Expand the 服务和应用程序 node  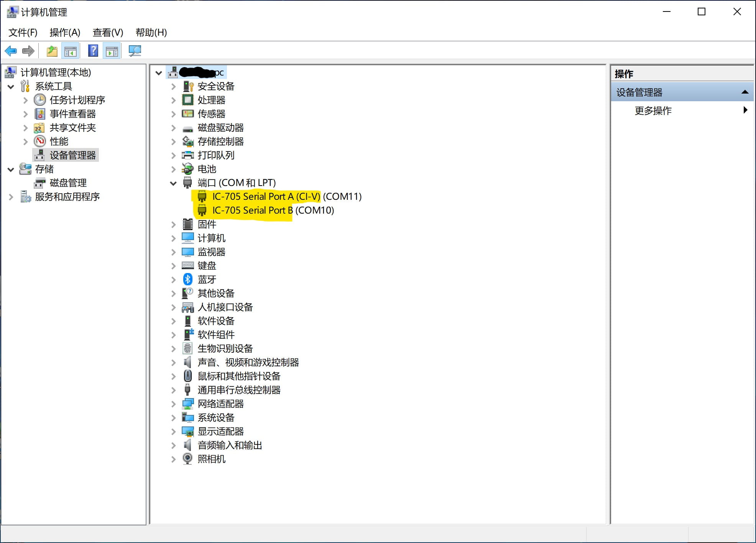pos(11,197)
